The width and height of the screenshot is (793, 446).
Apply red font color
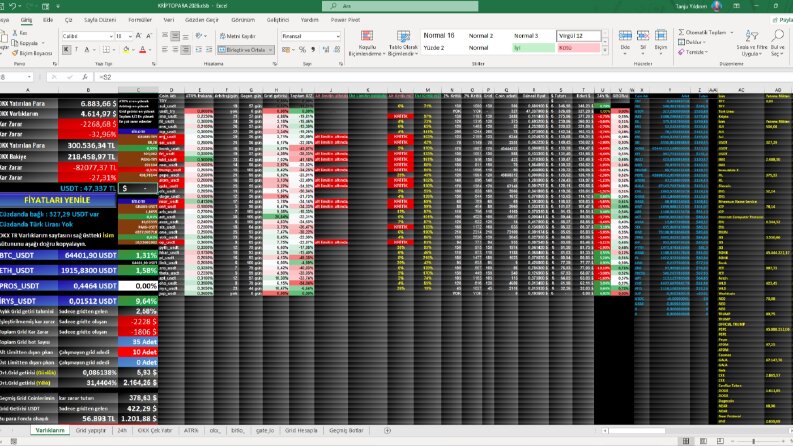tap(142, 50)
